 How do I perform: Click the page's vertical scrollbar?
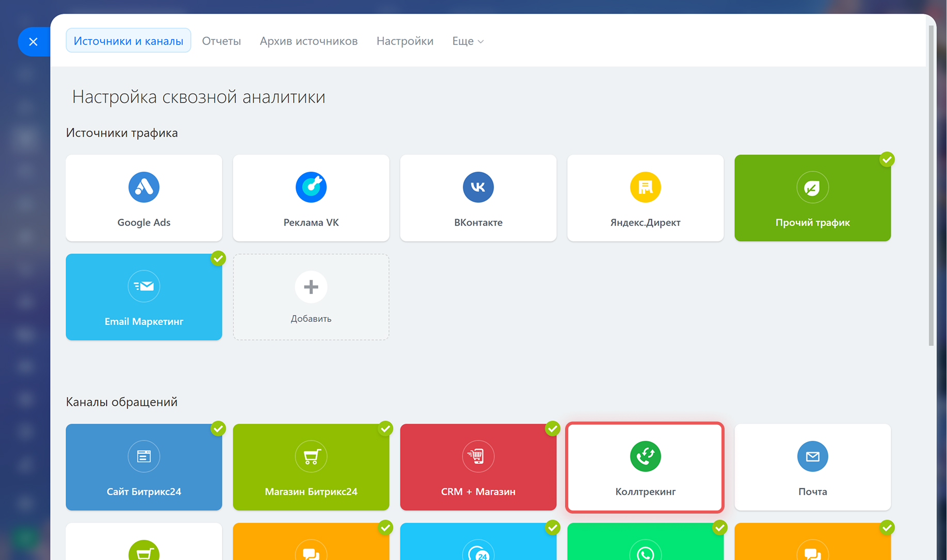pos(931,186)
